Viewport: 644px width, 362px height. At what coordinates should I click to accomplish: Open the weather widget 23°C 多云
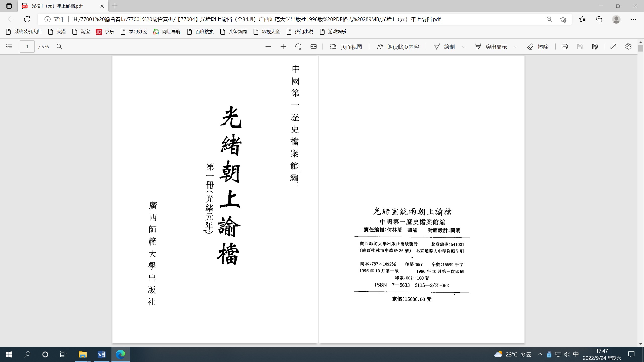pyautogui.click(x=513, y=354)
